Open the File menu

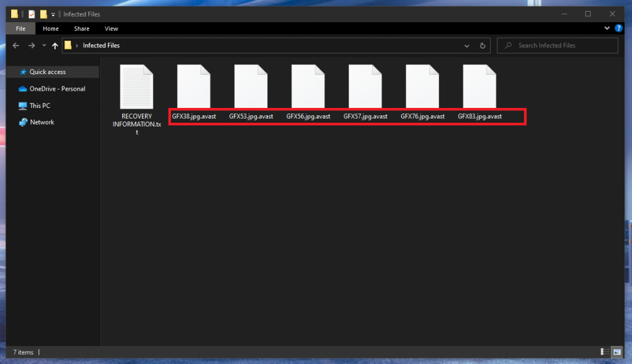[x=20, y=28]
